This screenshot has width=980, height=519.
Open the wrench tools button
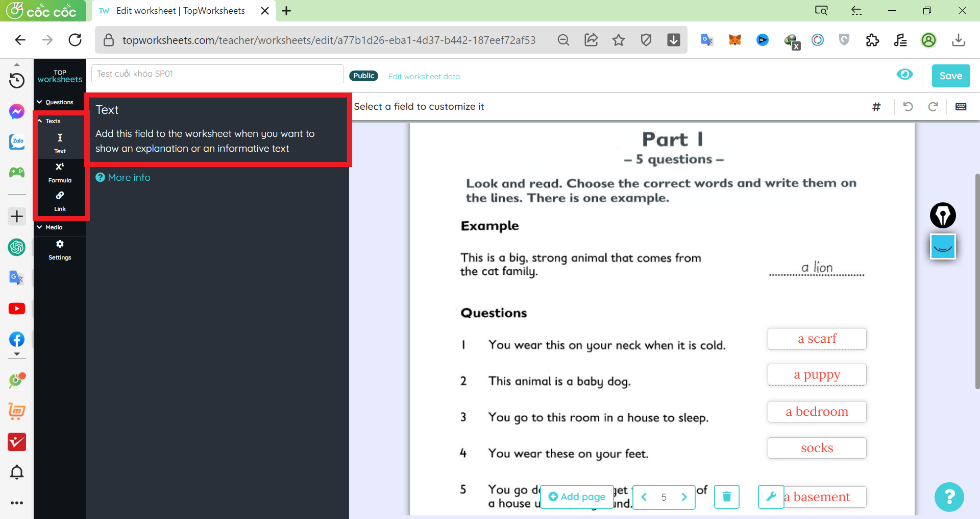(x=771, y=497)
